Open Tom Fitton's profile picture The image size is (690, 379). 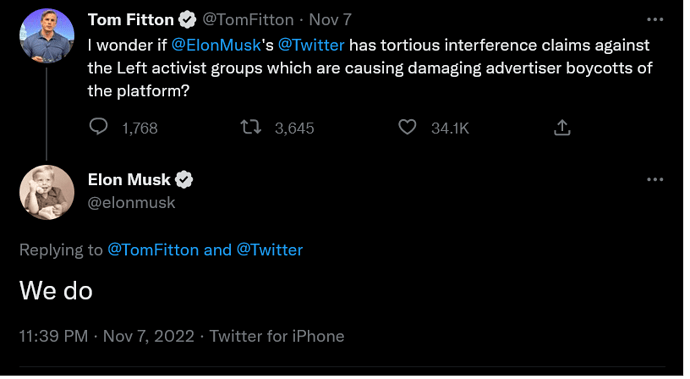(x=47, y=36)
